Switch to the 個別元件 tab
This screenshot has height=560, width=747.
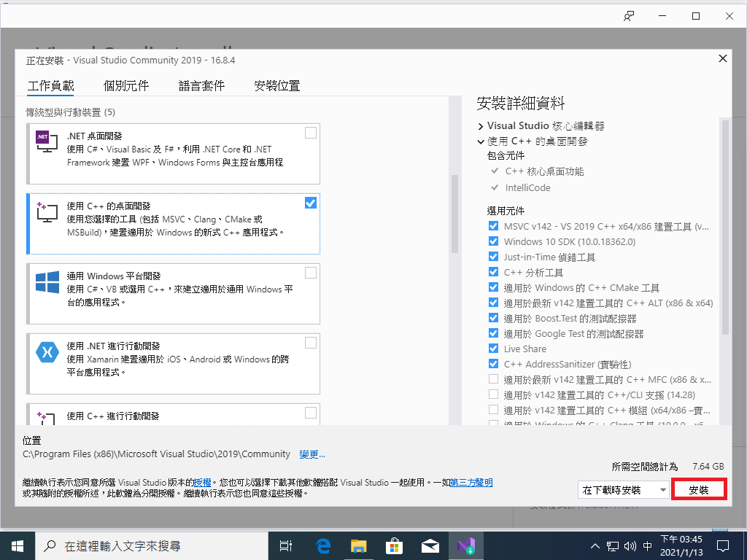(126, 85)
